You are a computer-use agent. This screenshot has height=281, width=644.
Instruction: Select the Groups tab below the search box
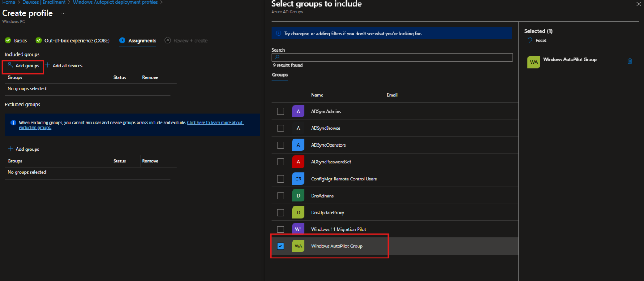click(279, 75)
